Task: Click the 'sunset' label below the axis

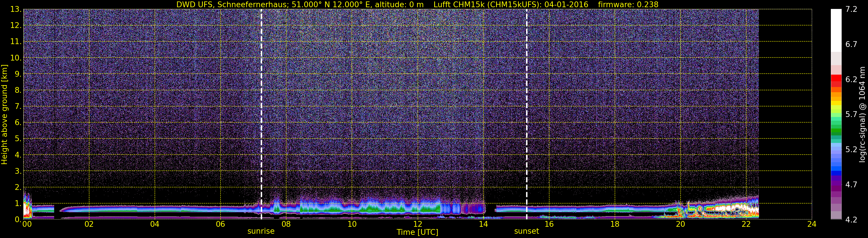Action: point(527,231)
